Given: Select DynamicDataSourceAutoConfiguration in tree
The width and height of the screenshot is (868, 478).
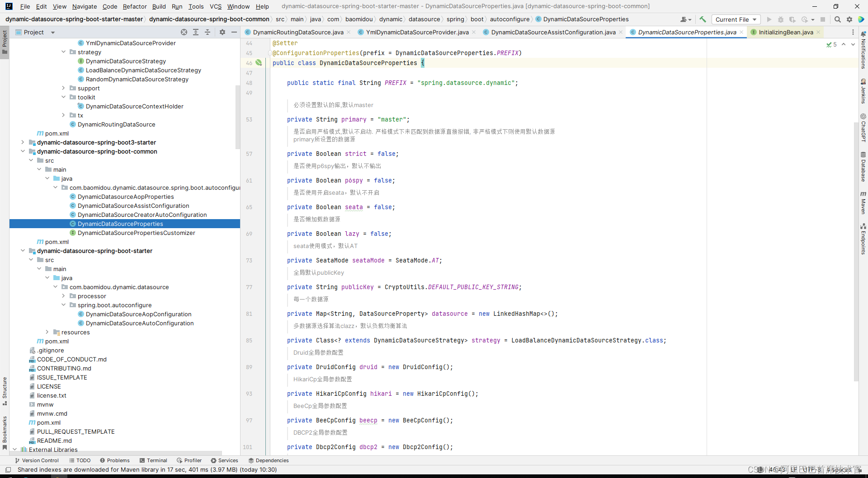Looking at the screenshot, I should [x=140, y=323].
